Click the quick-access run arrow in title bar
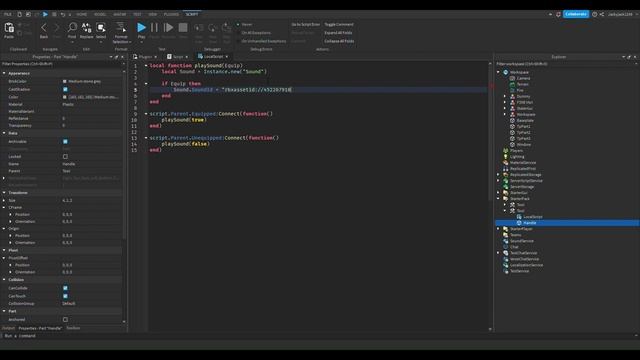Viewport: 640px width, 360px height. pos(45,14)
